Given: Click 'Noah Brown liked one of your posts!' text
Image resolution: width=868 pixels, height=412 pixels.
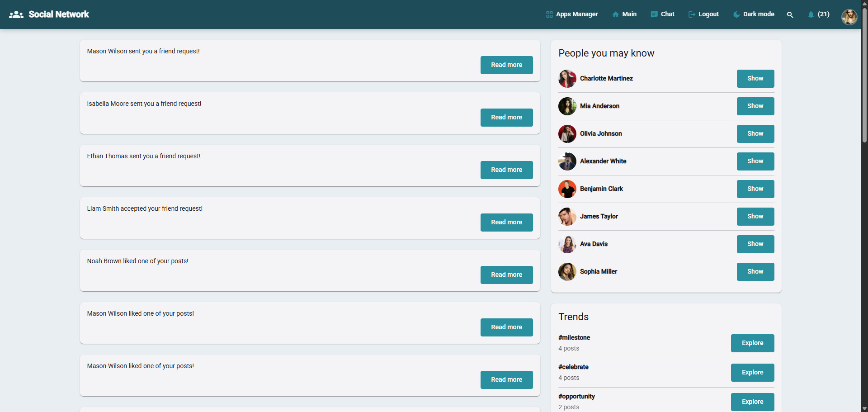Looking at the screenshot, I should click(x=138, y=261).
